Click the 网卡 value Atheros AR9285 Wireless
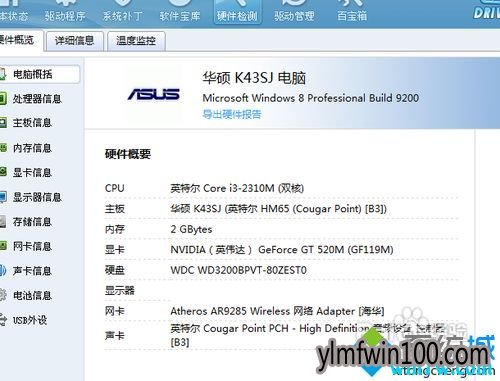 pos(277,311)
